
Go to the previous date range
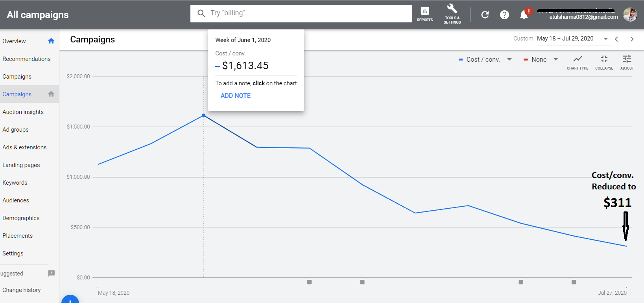[617, 39]
